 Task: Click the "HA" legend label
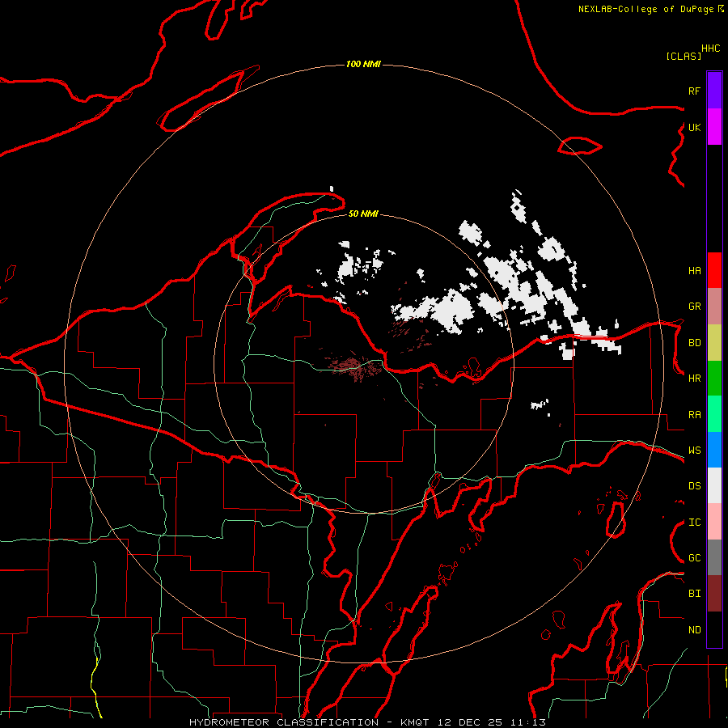click(x=694, y=270)
